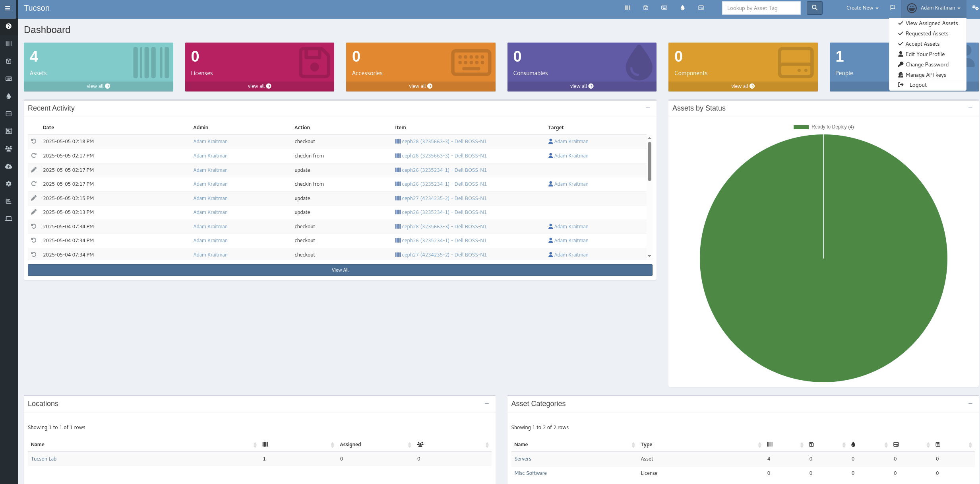Select Edit Your Profile menu entry
This screenshot has height=484, width=980.
925,54
